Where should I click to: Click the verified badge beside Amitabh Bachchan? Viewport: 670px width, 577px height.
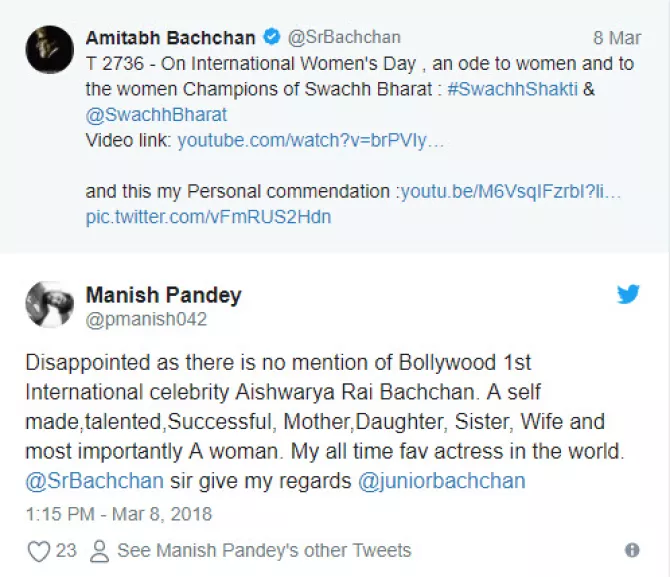[x=271, y=38]
